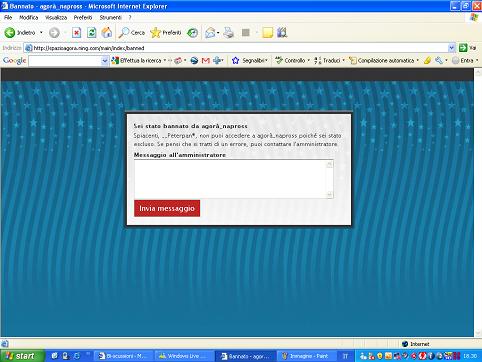This screenshot has height=362, width=482.
Task: Click the Vai go button
Action: click(468, 48)
